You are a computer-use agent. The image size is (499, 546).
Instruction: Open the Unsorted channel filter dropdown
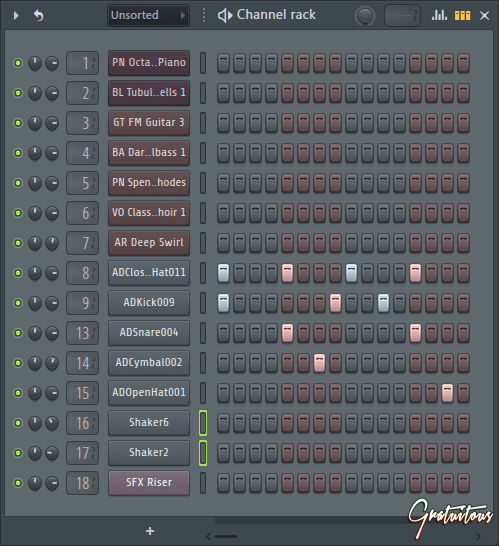[x=148, y=15]
